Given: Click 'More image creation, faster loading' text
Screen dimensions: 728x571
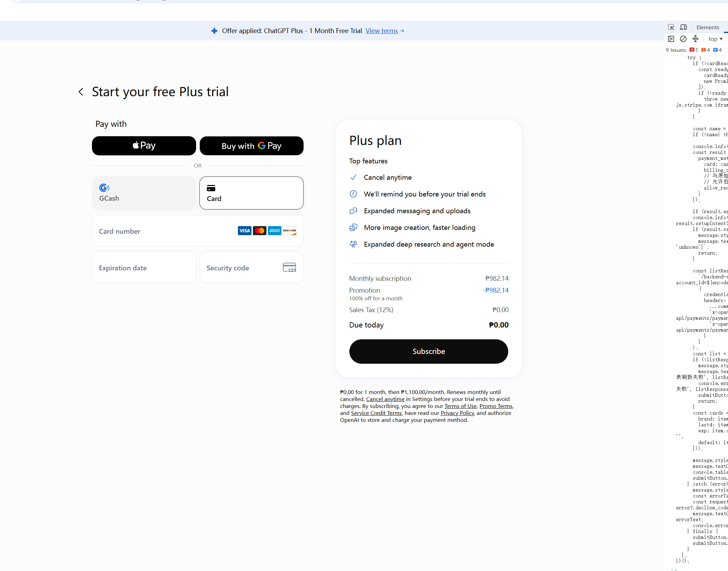Looking at the screenshot, I should (420, 227).
